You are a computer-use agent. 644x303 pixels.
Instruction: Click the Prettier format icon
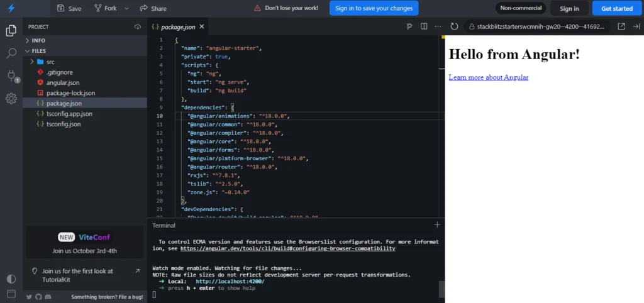click(x=409, y=26)
